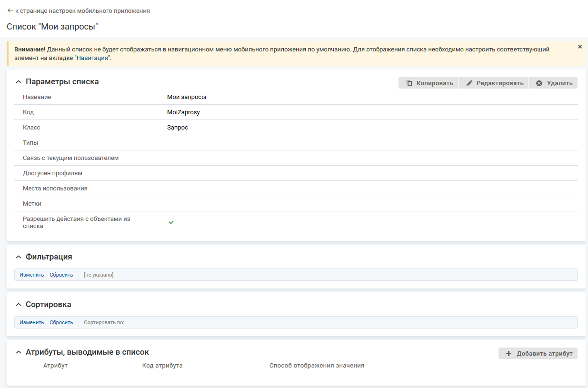This screenshot has width=588, height=388.
Task: Click the Копировать button
Action: coord(429,83)
